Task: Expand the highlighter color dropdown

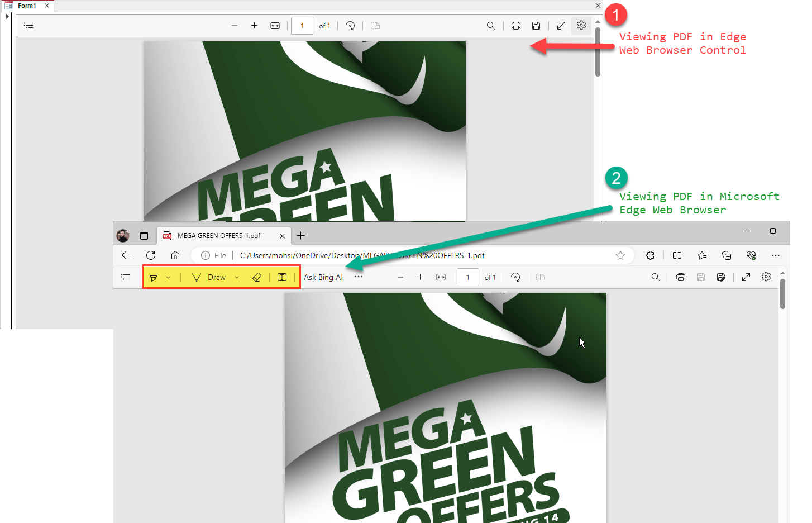Action: pyautogui.click(x=168, y=277)
